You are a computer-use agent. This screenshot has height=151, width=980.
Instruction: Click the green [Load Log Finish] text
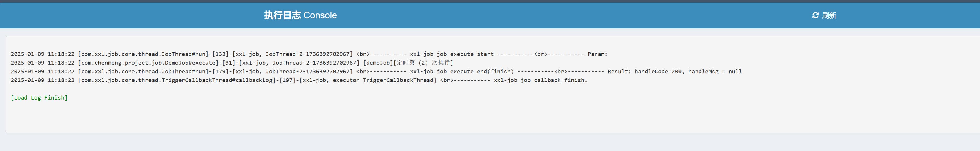pyautogui.click(x=39, y=98)
